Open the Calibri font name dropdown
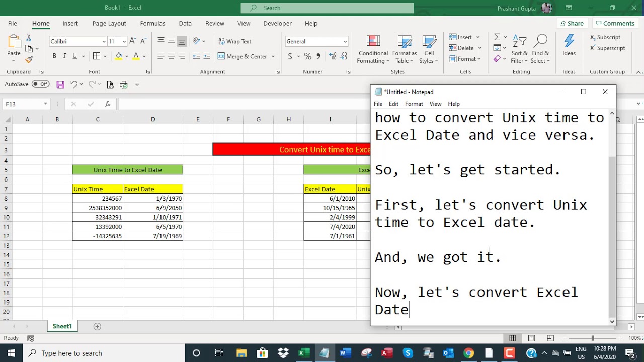This screenshot has width=644, height=362. coord(104,42)
